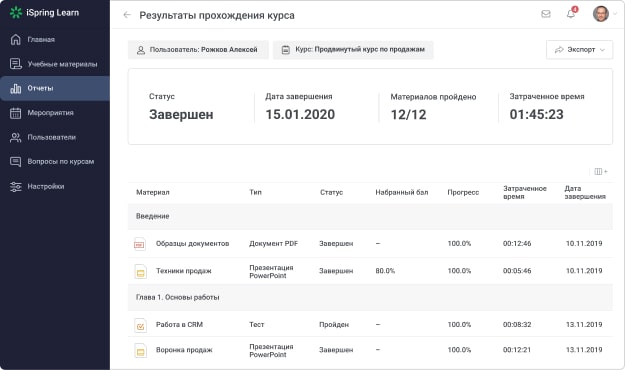The height and width of the screenshot is (370, 625).
Task: Open the Работа в CRM material
Action: pos(179,325)
